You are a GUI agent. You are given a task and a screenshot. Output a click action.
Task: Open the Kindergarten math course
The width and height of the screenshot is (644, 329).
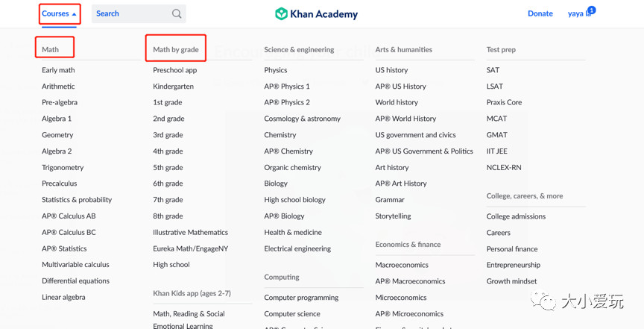[173, 87]
